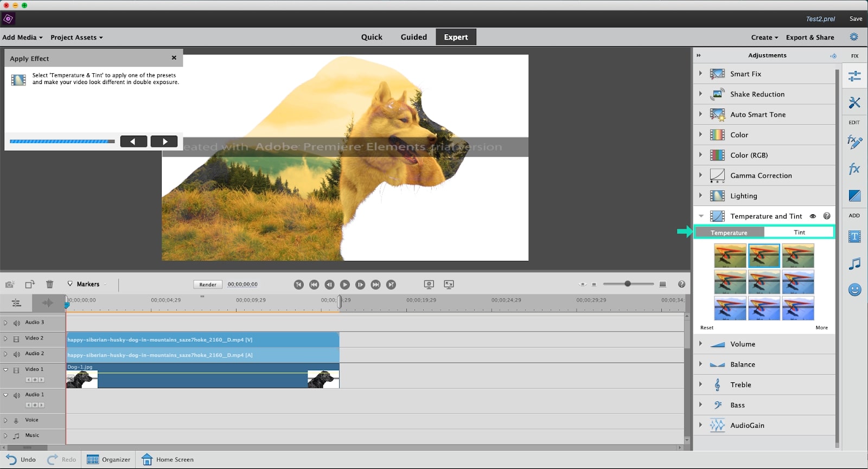This screenshot has width=868, height=469.
Task: Go to Home Screen
Action: pyautogui.click(x=167, y=459)
